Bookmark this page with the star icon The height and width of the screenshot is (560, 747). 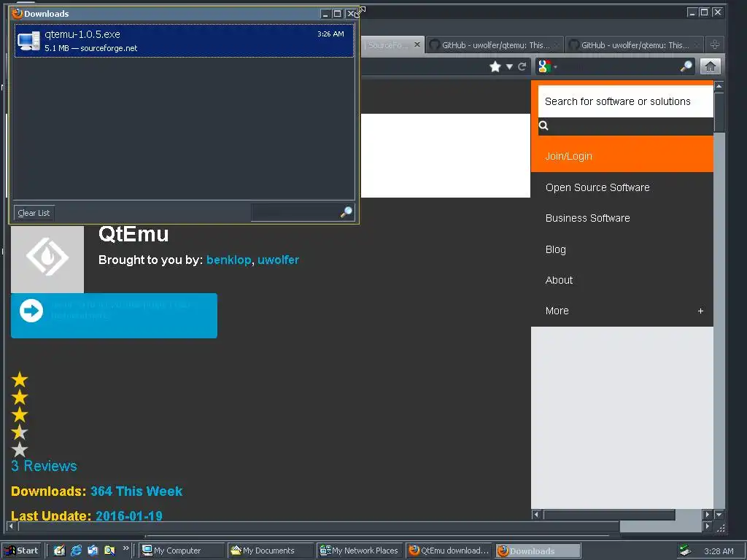pos(495,66)
